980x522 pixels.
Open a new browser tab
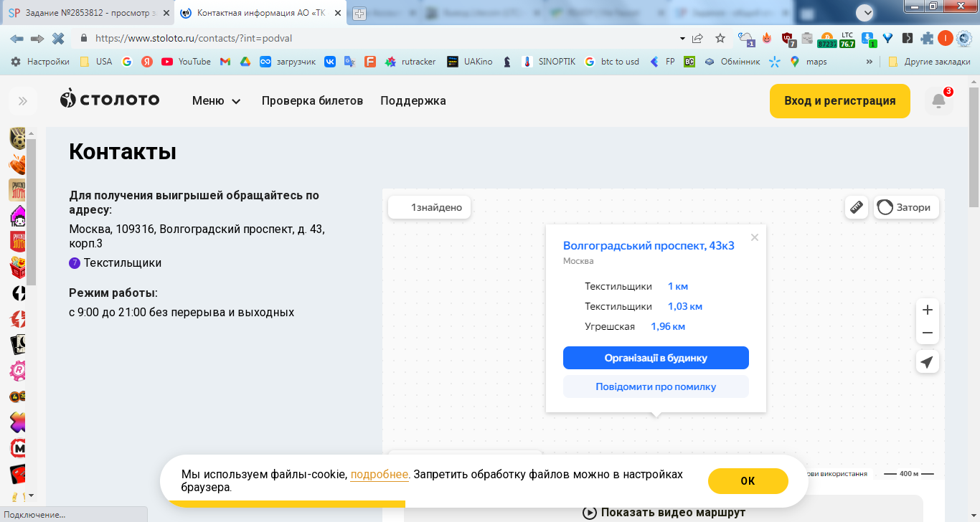(x=359, y=14)
